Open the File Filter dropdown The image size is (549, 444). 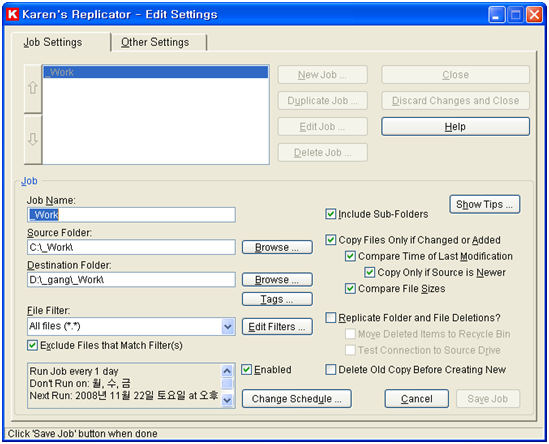(228, 327)
